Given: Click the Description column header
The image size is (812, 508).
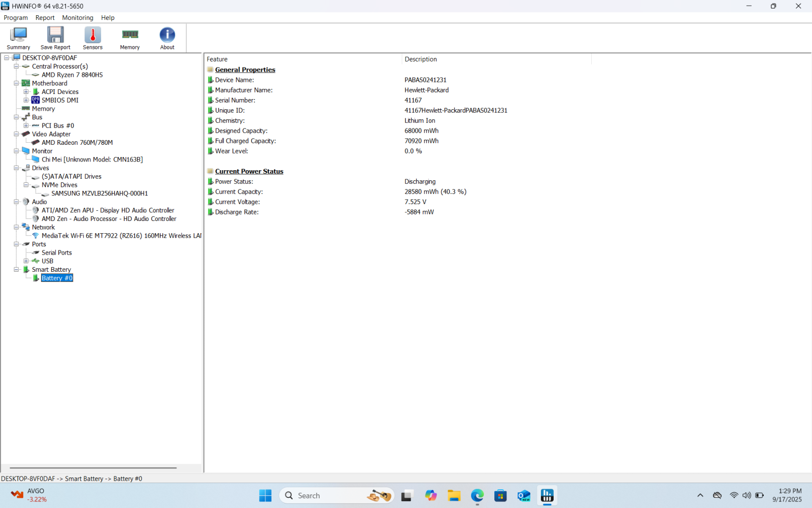Looking at the screenshot, I should coord(421,59).
